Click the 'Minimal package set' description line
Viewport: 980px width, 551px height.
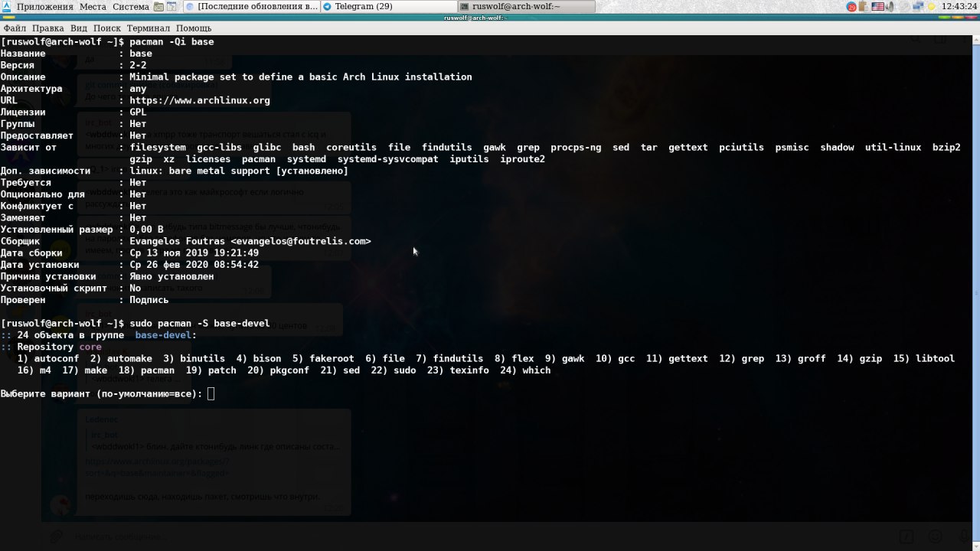(301, 77)
